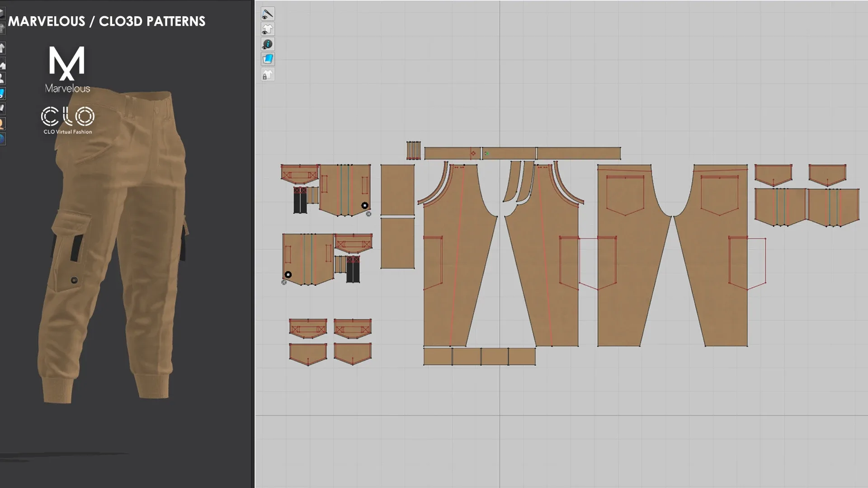Select back pocket outline on left back leg
This screenshot has width=868, height=488.
(x=625, y=196)
